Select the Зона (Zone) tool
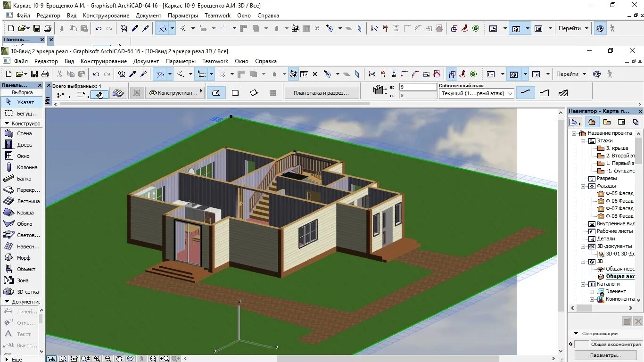Screen dimensions: 644x362 [22, 280]
